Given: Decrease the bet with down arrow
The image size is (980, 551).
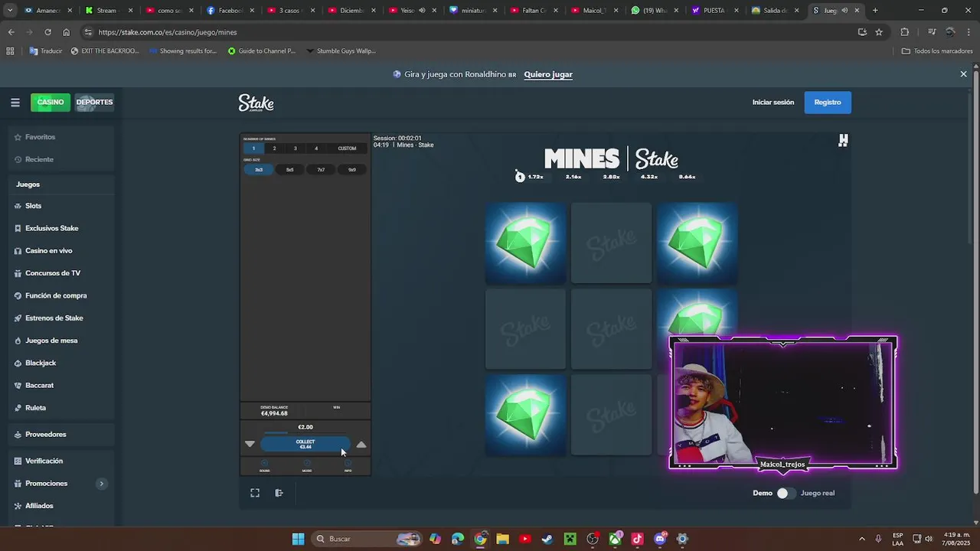Looking at the screenshot, I should coord(250,444).
